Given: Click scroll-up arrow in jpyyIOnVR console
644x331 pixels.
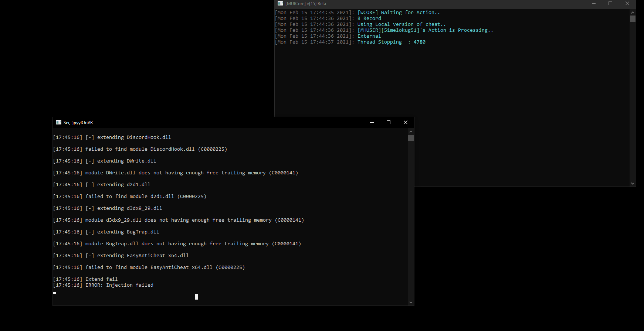Looking at the screenshot, I should tap(411, 132).
